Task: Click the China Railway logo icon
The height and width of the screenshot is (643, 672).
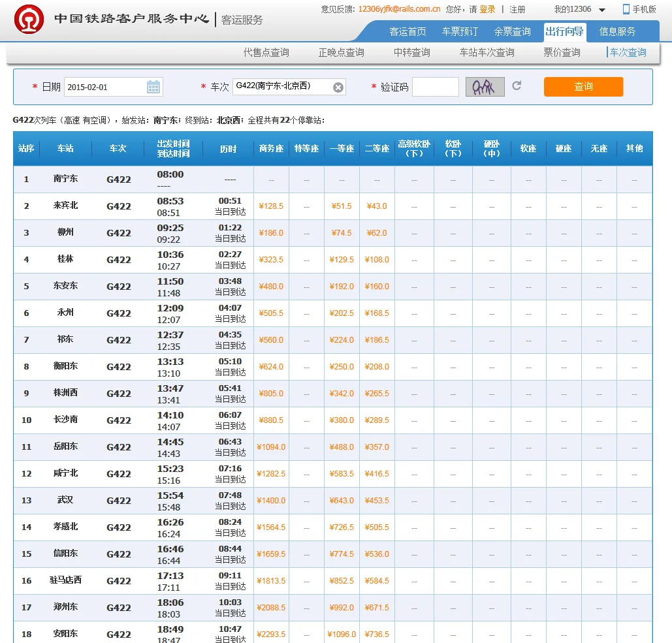Action: coord(29,19)
